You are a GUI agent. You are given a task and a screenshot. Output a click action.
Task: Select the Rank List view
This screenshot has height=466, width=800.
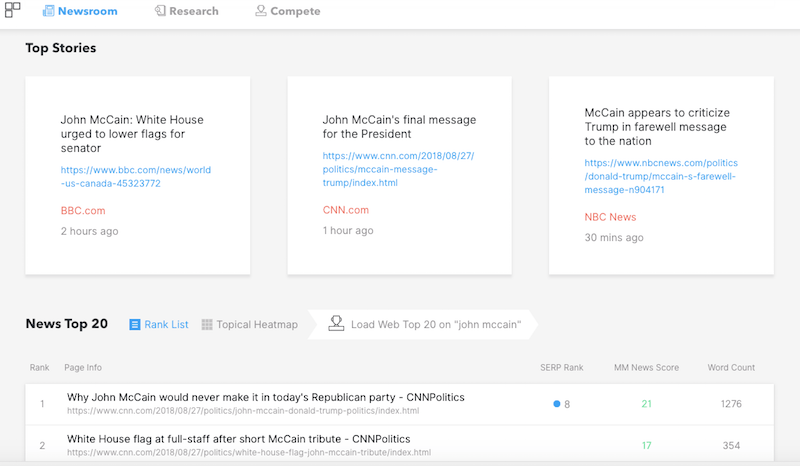point(159,325)
